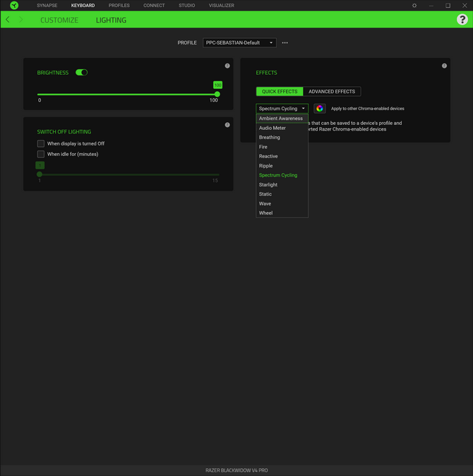Click the Brightness heading label

53,73
